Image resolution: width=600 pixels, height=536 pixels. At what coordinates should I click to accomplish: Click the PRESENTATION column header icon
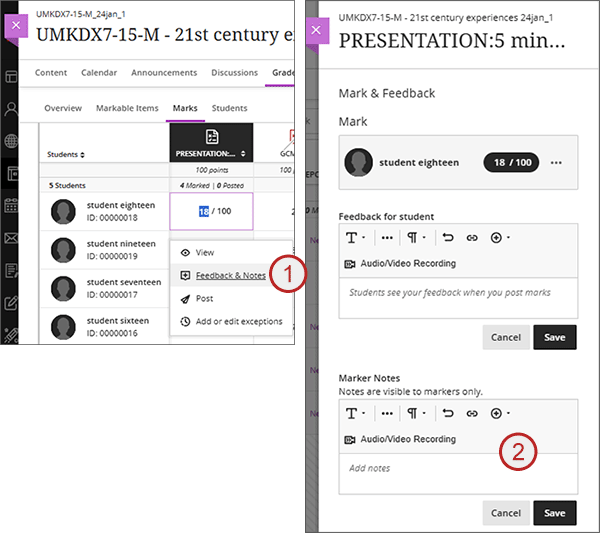pyautogui.click(x=211, y=137)
